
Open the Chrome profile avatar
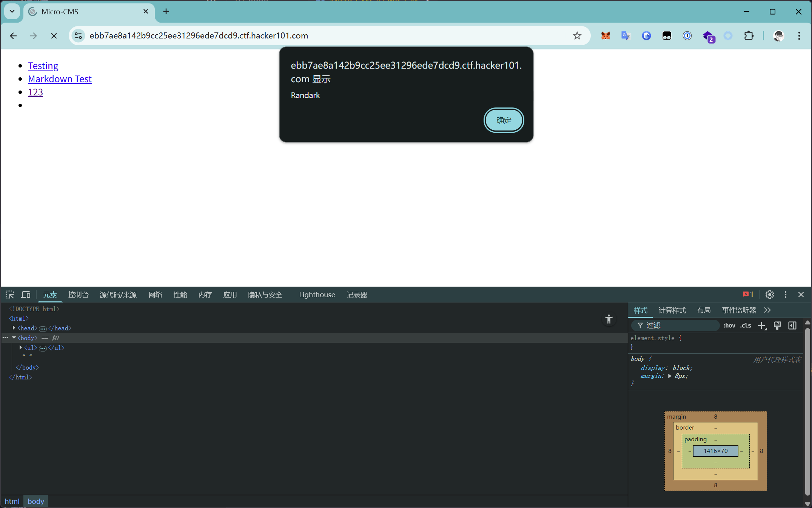[x=778, y=36]
